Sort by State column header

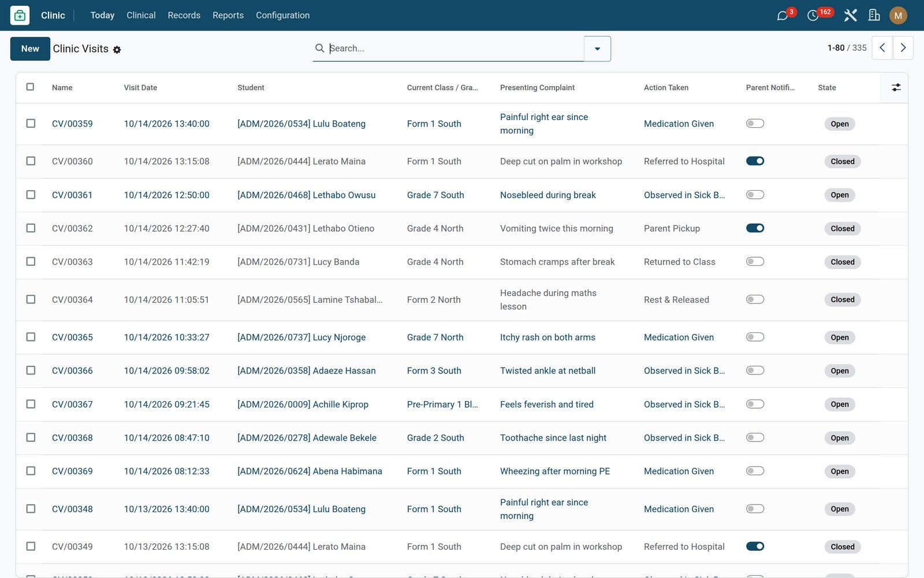826,87
